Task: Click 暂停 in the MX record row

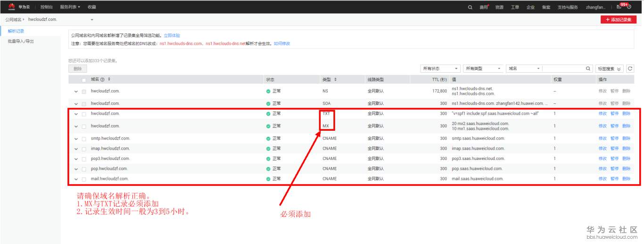Action: click(x=614, y=126)
